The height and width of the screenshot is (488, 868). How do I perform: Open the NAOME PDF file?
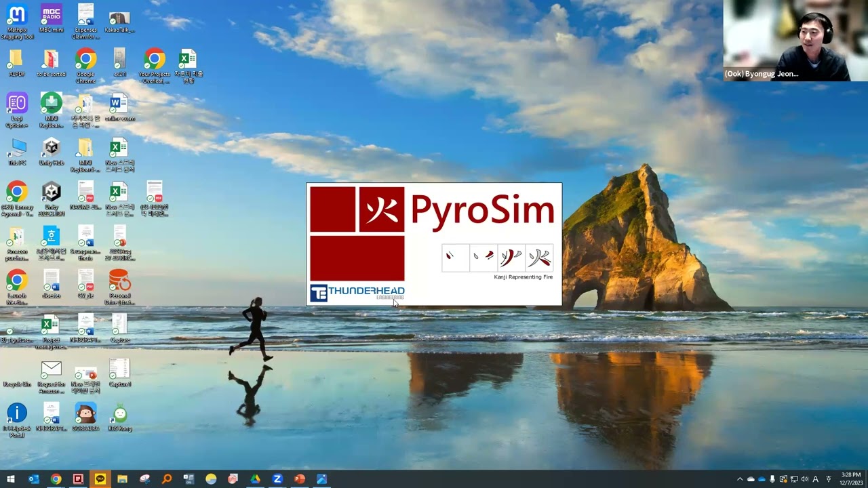pos(85,195)
